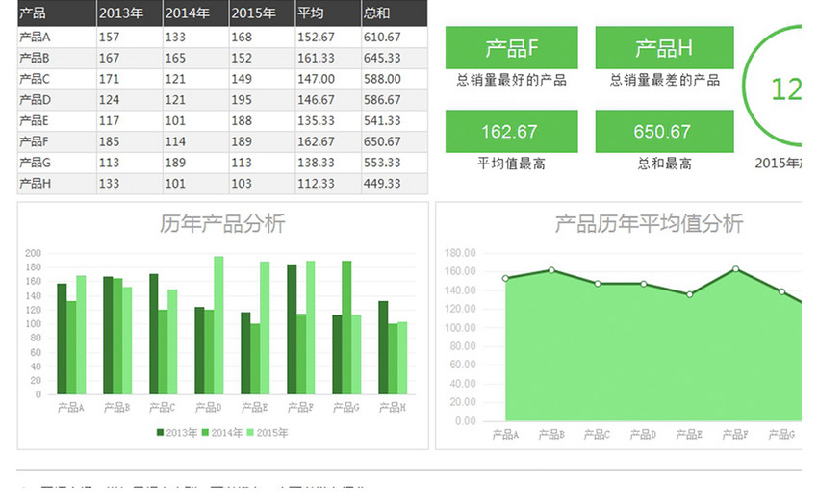The width and height of the screenshot is (818, 504).
Task: Click 180.00 on area chart vertical axis
Action: click(460, 253)
